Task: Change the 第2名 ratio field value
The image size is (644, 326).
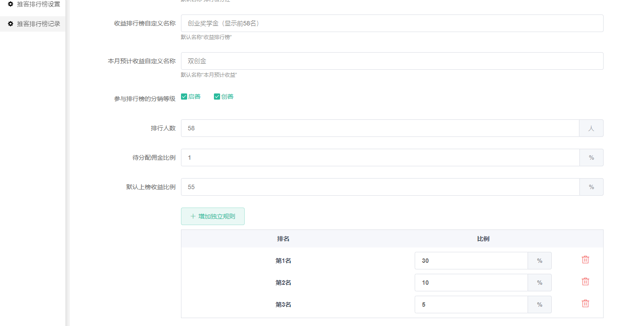Action: (471, 283)
